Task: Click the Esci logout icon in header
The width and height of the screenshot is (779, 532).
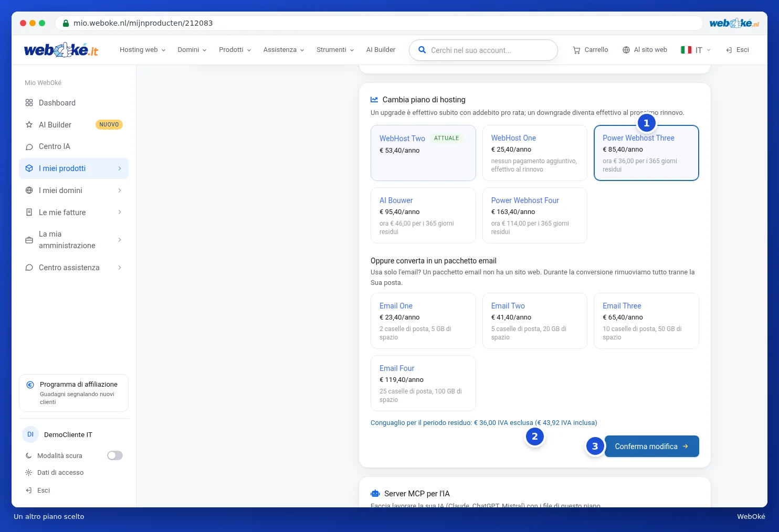Action: coord(729,50)
